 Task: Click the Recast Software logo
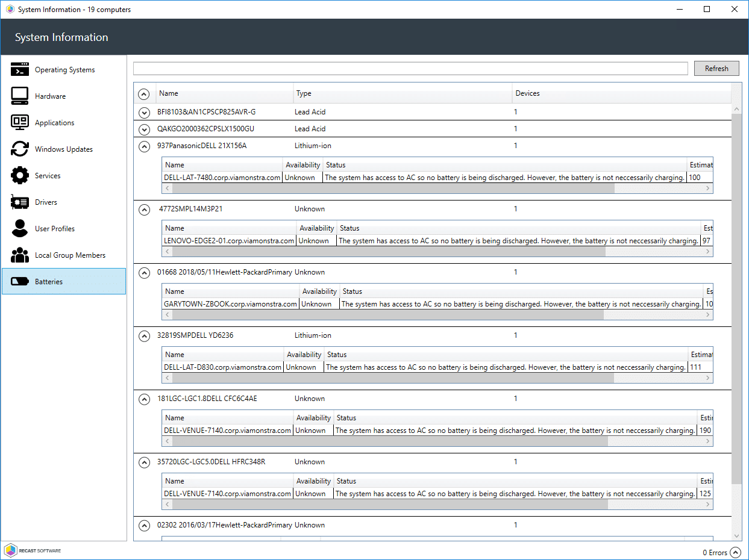tap(33, 550)
